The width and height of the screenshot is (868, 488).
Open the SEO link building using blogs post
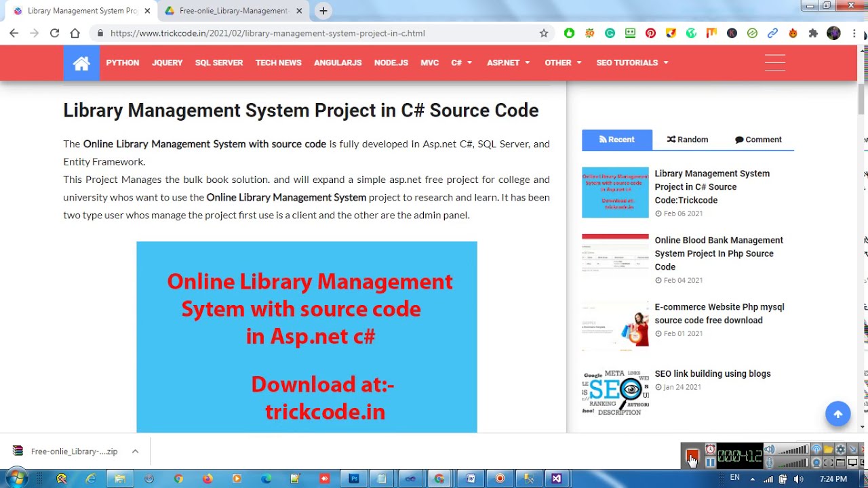click(x=713, y=373)
